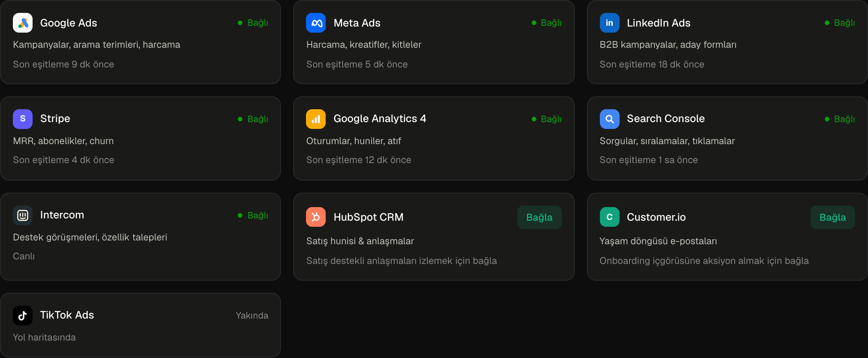868x358 pixels.
Task: Click 'Yaşam döngüsü e-postaları' description
Action: (658, 241)
